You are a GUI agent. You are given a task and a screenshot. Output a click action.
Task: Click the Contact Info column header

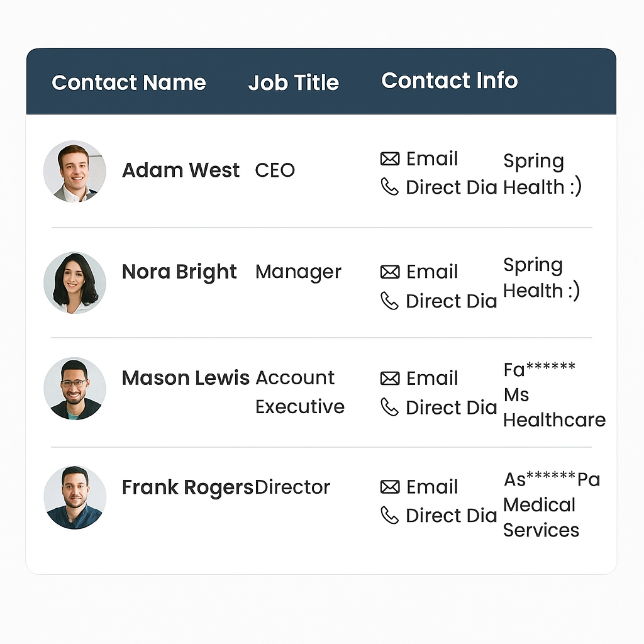(449, 80)
